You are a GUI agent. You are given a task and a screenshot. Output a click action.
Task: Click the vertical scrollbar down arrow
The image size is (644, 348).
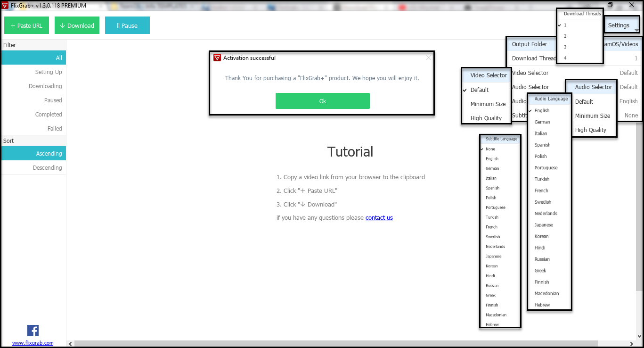pyautogui.click(x=640, y=336)
